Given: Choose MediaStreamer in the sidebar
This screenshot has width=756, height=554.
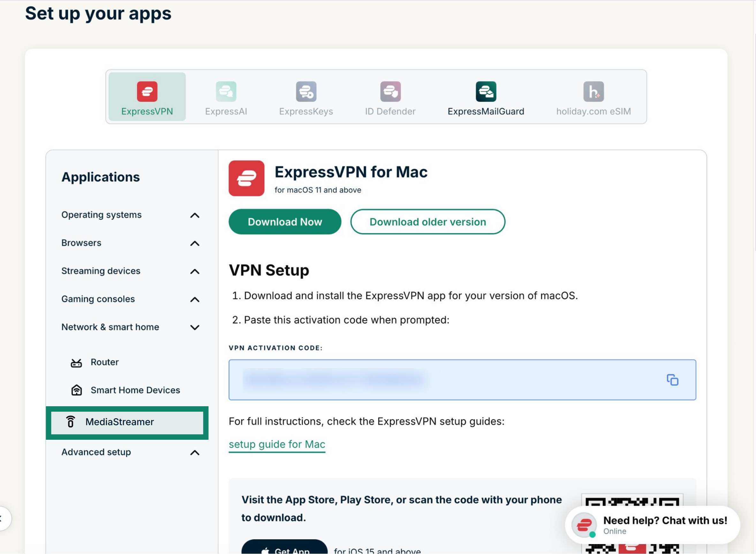Looking at the screenshot, I should pyautogui.click(x=127, y=423).
